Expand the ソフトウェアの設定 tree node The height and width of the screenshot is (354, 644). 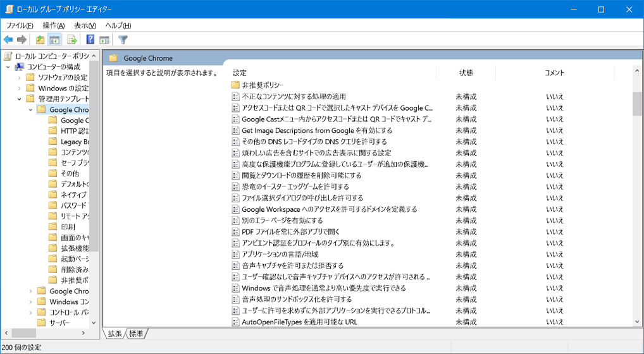pyautogui.click(x=20, y=78)
